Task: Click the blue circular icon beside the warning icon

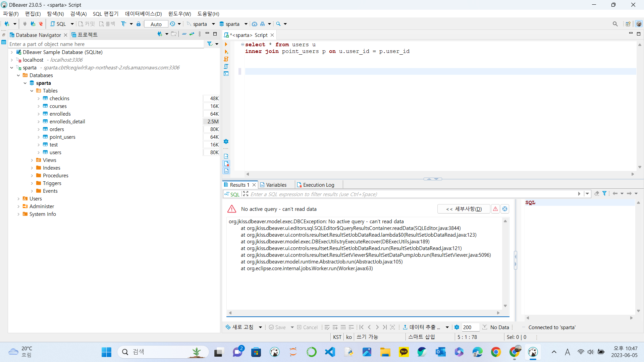Action: pyautogui.click(x=505, y=209)
